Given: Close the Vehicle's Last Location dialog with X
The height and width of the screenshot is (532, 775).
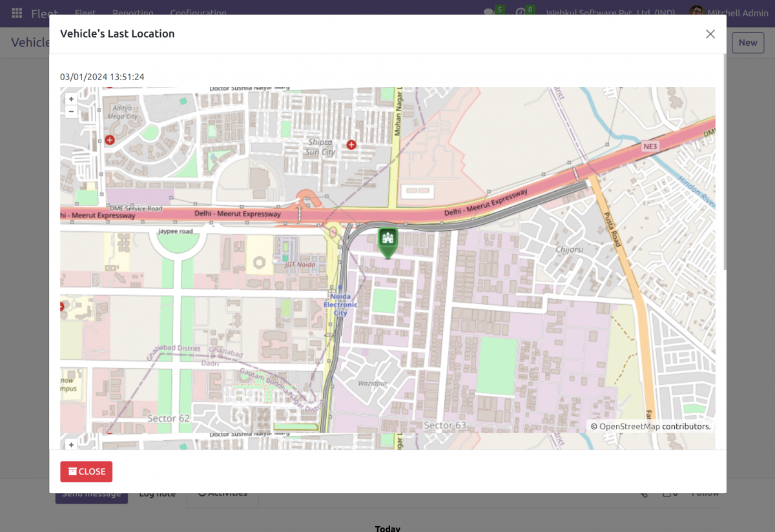Looking at the screenshot, I should (x=710, y=34).
